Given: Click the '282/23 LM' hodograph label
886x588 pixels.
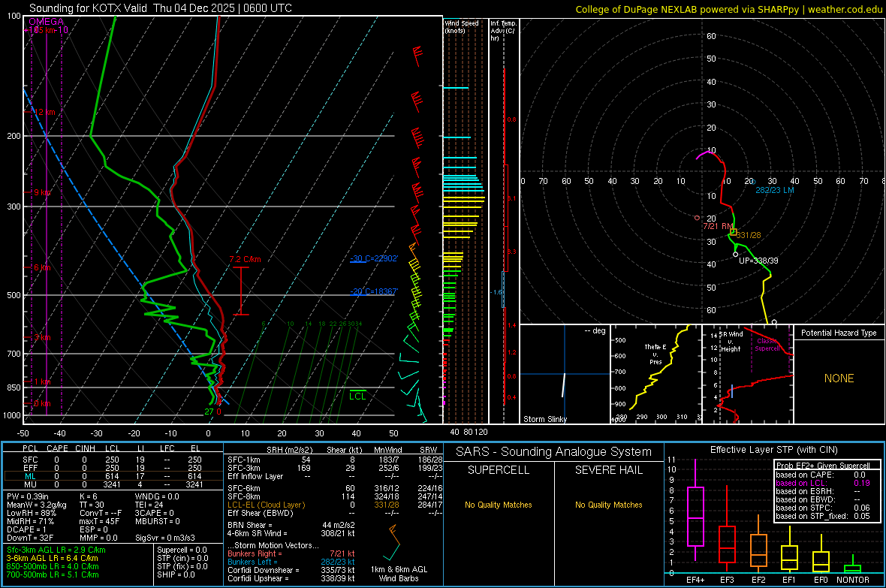Looking at the screenshot, I should pos(775,190).
